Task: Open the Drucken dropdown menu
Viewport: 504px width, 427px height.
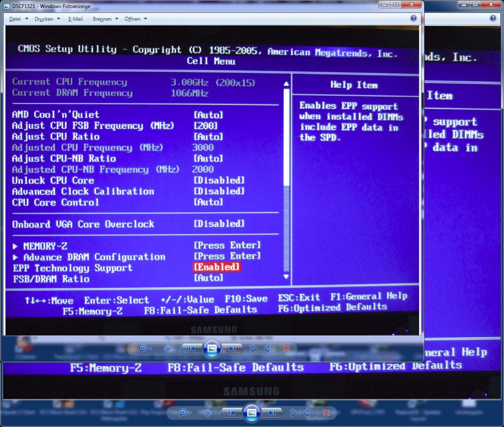Action: click(x=47, y=19)
